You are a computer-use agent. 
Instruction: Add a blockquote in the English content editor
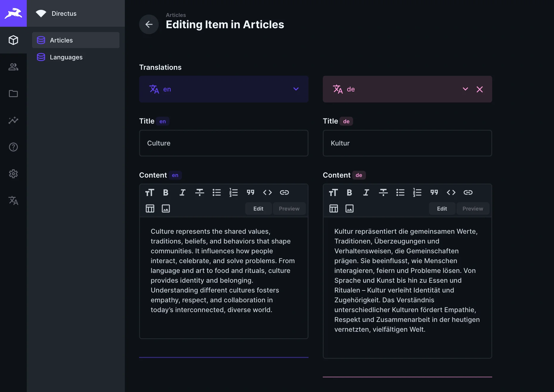click(250, 192)
